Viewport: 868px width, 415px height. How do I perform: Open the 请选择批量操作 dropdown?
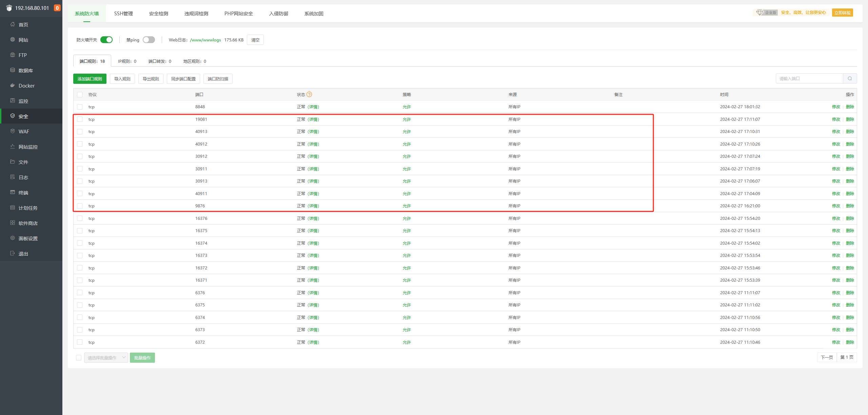106,358
